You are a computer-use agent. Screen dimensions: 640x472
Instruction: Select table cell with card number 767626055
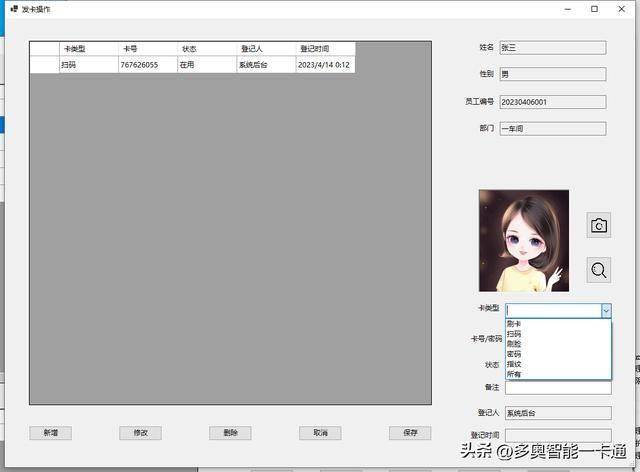(x=148, y=65)
